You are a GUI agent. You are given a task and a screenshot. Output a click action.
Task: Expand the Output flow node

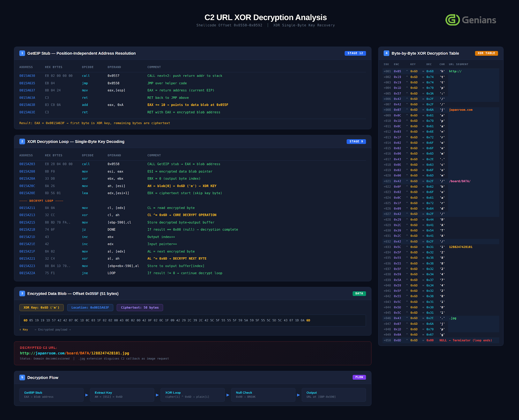334,395
